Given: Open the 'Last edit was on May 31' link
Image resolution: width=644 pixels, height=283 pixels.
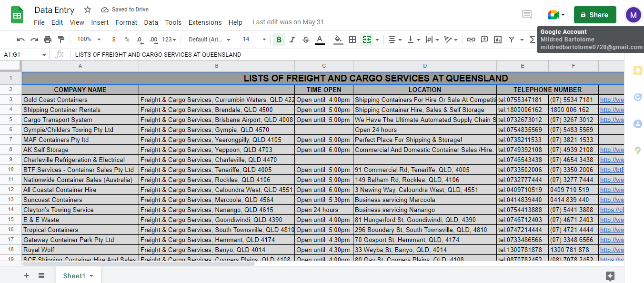Looking at the screenshot, I should (x=288, y=22).
